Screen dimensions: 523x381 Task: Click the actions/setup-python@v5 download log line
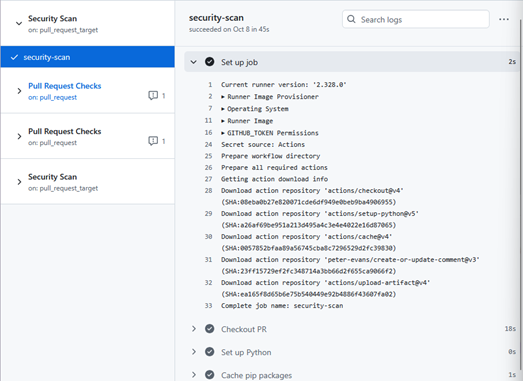(x=320, y=219)
